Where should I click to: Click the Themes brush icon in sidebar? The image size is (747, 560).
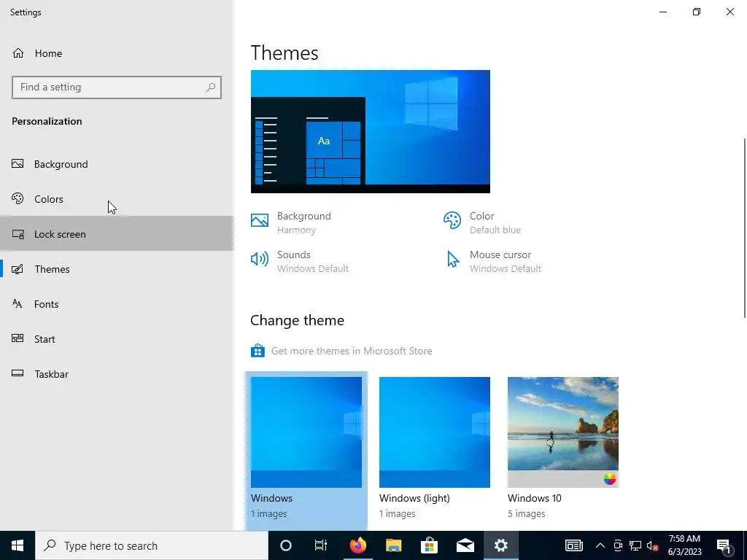pyautogui.click(x=18, y=269)
